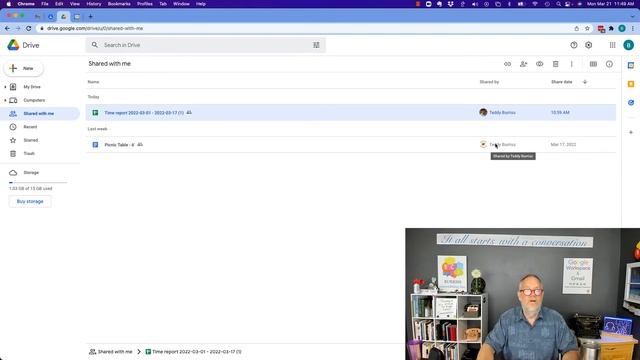Click the Google Drive logo
This screenshot has width=640, height=360.
point(13,45)
